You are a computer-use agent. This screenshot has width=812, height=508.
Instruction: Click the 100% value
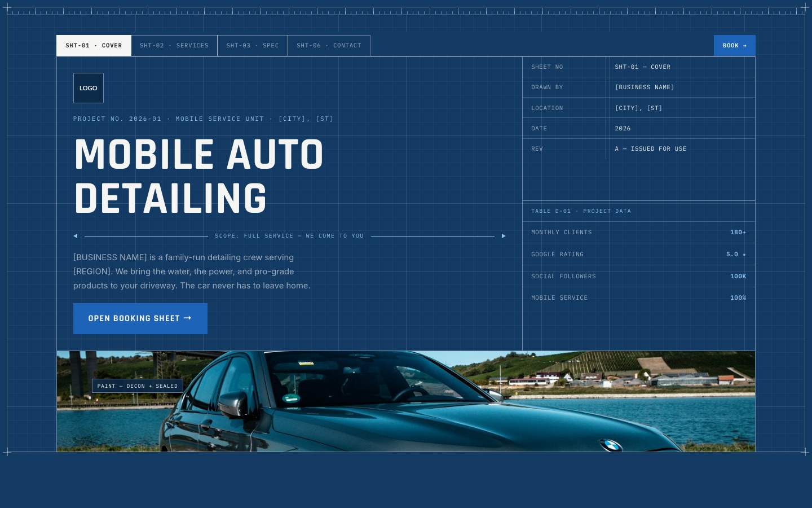point(738,298)
